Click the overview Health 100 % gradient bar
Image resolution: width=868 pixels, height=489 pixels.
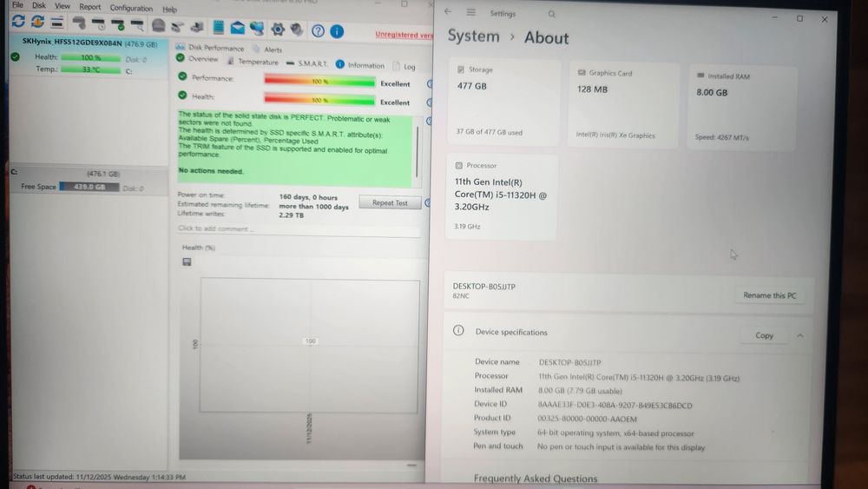pyautogui.click(x=319, y=100)
